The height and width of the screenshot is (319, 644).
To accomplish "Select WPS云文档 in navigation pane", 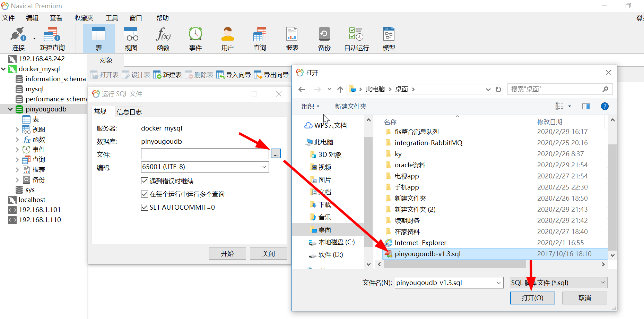I will pos(326,125).
